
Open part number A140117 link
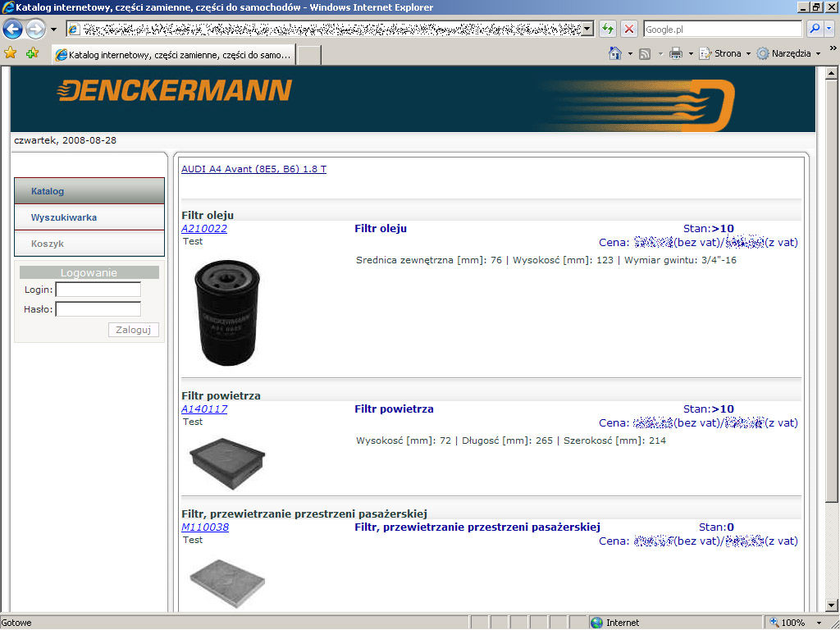204,409
